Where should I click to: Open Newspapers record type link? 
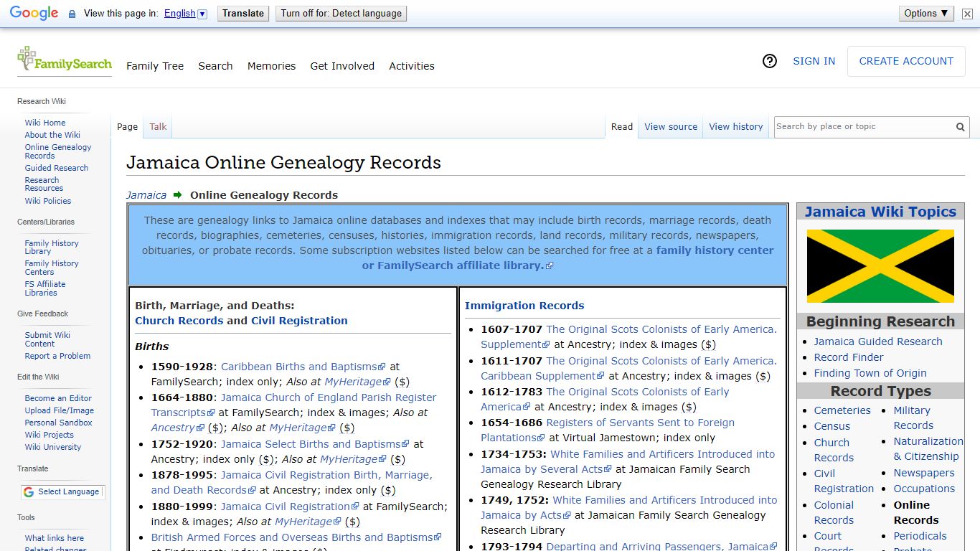924,473
